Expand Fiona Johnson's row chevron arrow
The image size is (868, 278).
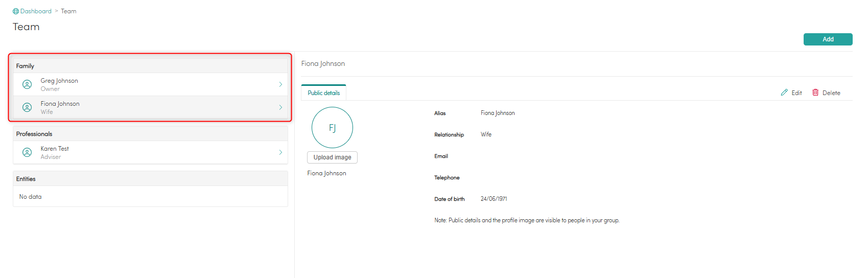[x=280, y=107]
